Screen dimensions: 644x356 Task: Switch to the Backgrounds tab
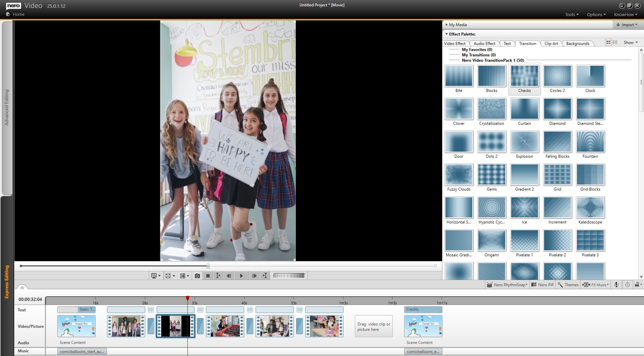tap(578, 44)
